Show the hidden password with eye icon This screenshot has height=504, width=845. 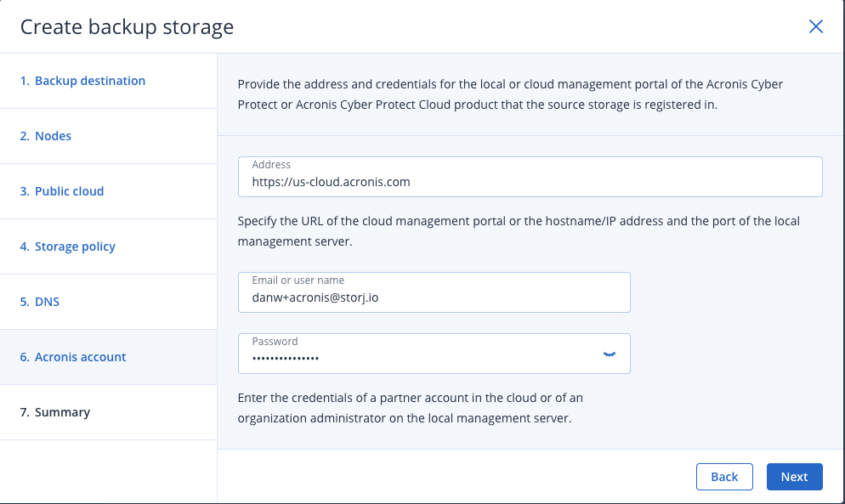tap(609, 354)
